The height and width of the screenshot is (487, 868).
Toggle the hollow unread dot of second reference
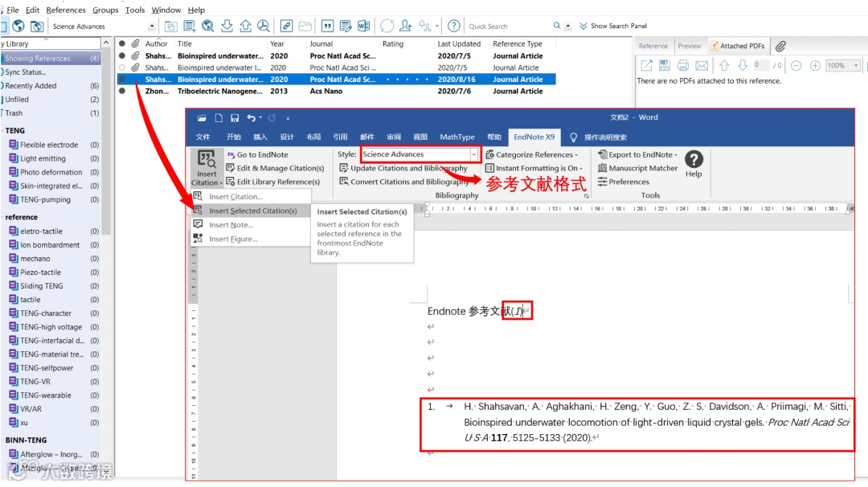[x=122, y=68]
